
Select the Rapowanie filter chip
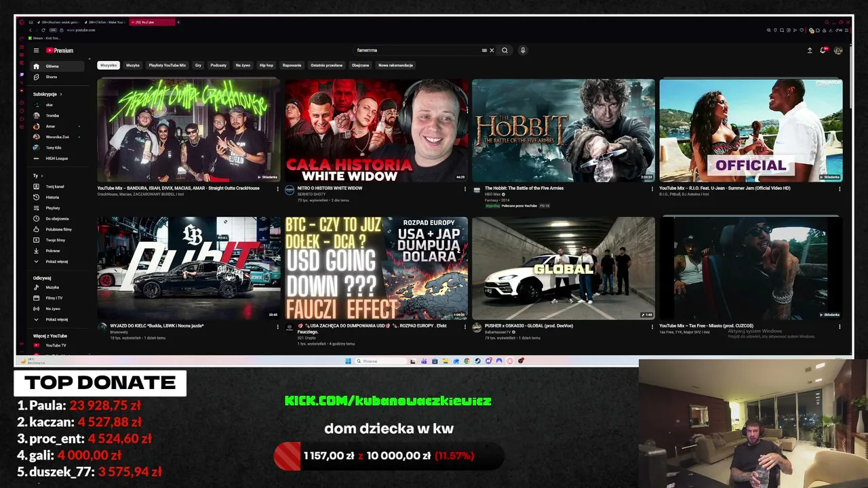pyautogui.click(x=292, y=66)
